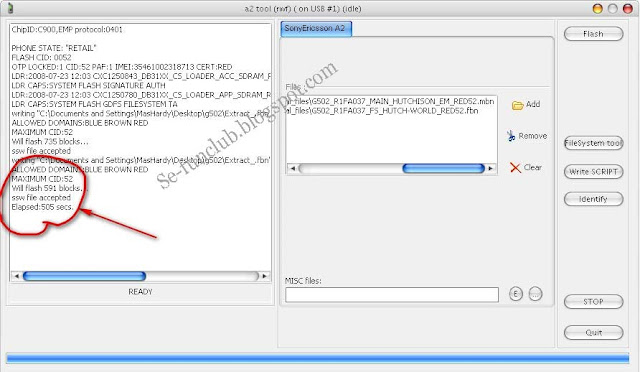Click the Remove file icon
The width and height of the screenshot is (640, 372).
(511, 136)
